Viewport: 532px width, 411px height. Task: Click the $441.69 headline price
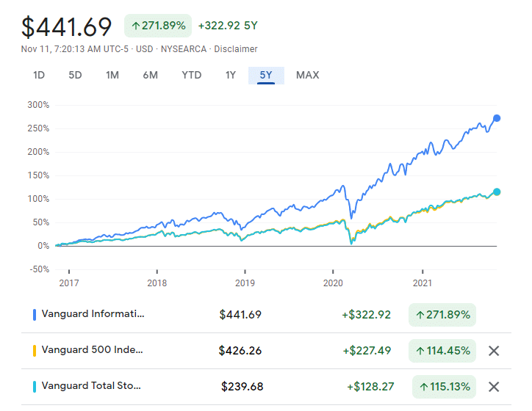pos(66,26)
